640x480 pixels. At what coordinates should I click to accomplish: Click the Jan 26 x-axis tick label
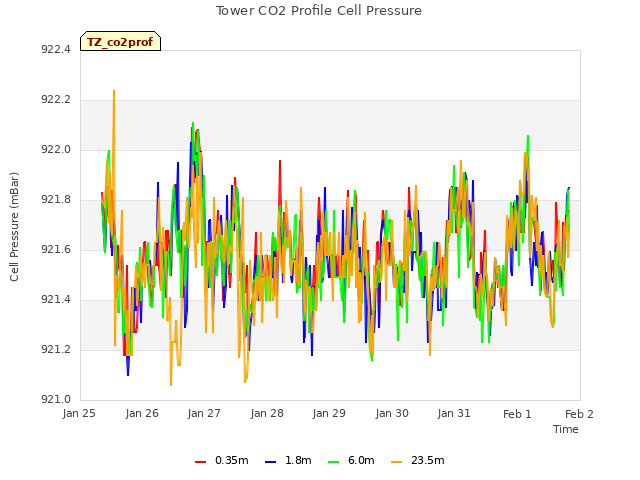point(142,413)
